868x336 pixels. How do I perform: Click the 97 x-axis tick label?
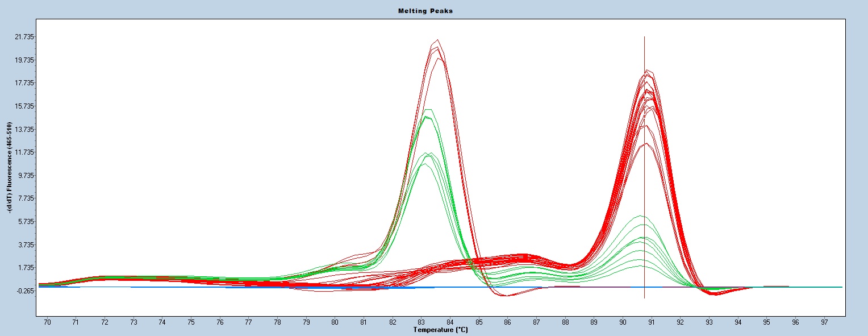(x=824, y=322)
